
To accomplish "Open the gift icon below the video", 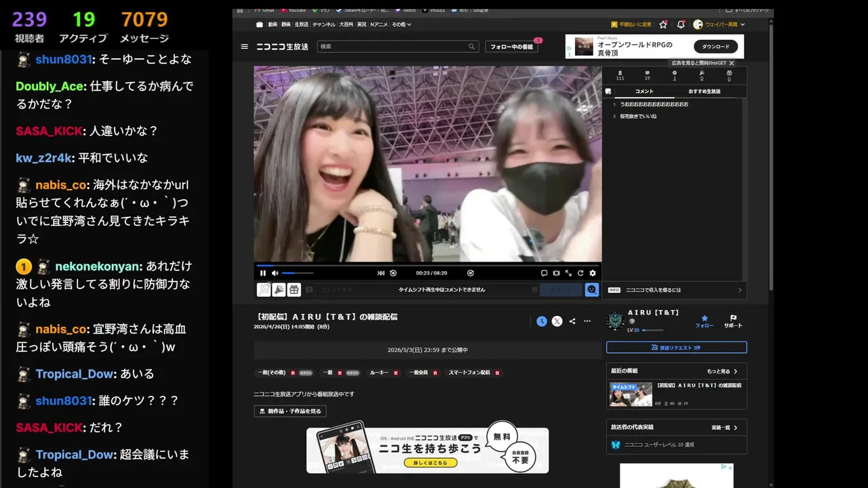I will pos(294,289).
